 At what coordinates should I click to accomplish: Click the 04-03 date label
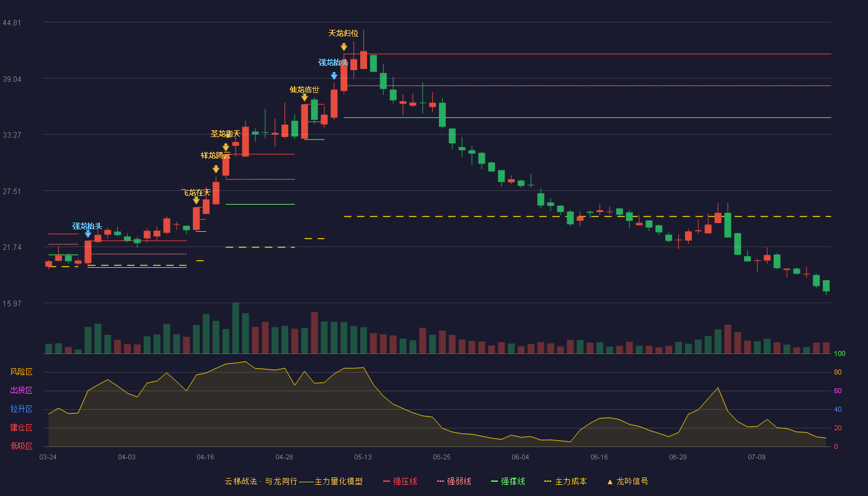coord(126,457)
